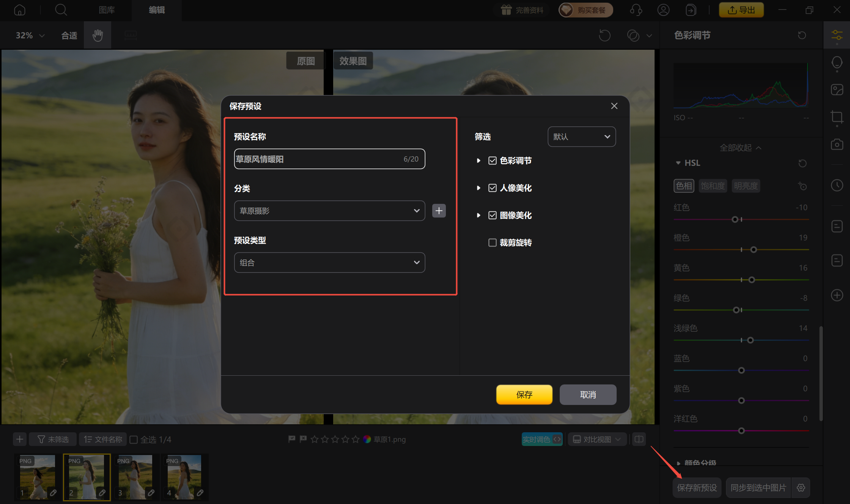Image resolution: width=850 pixels, height=504 pixels.
Task: Close the save preset dialog
Action: click(614, 106)
